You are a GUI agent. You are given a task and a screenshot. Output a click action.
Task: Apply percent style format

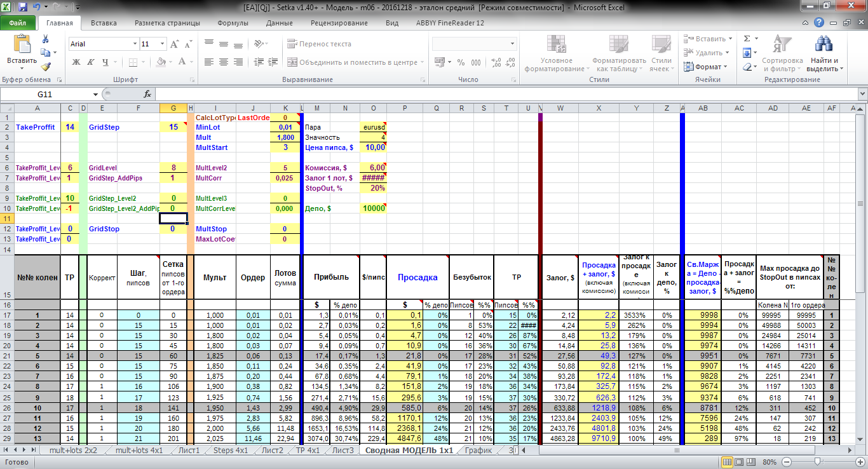(460, 62)
